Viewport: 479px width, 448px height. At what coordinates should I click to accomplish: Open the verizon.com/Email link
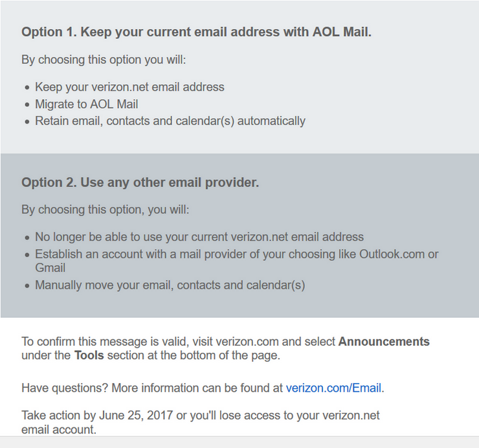point(333,388)
